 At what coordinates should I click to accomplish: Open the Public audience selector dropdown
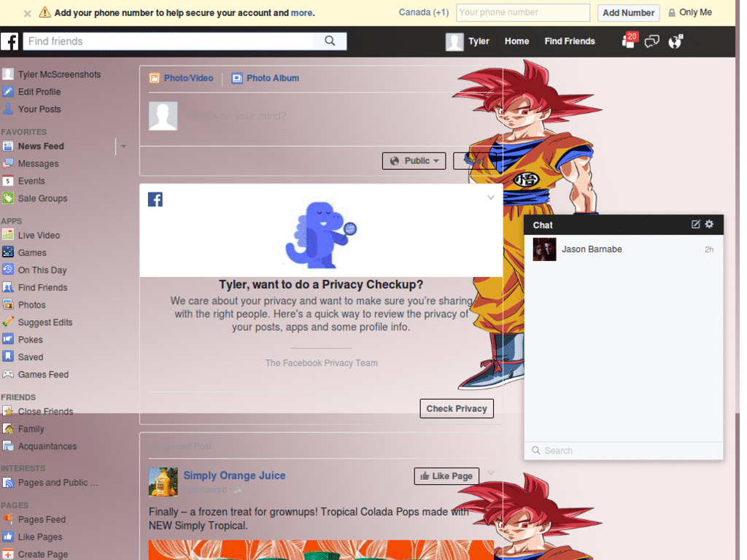414,160
